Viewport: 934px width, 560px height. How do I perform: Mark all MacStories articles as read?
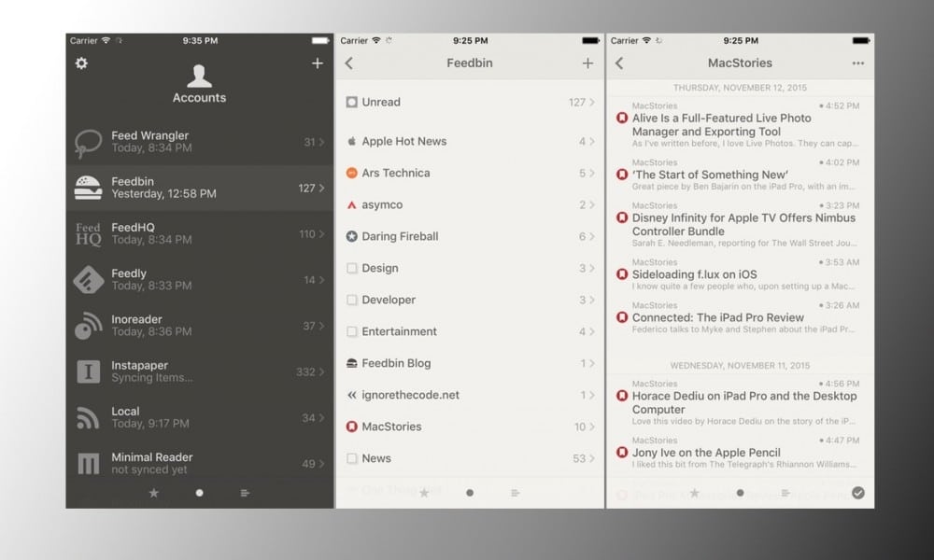click(857, 493)
